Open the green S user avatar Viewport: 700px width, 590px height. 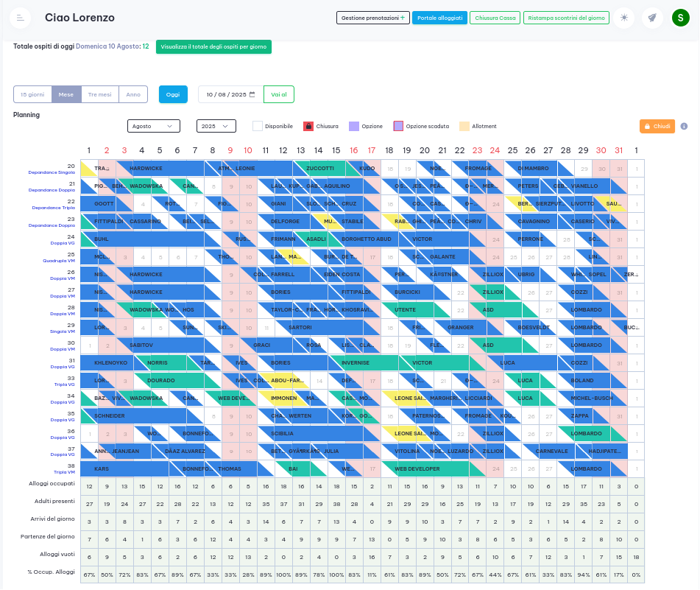tap(680, 18)
